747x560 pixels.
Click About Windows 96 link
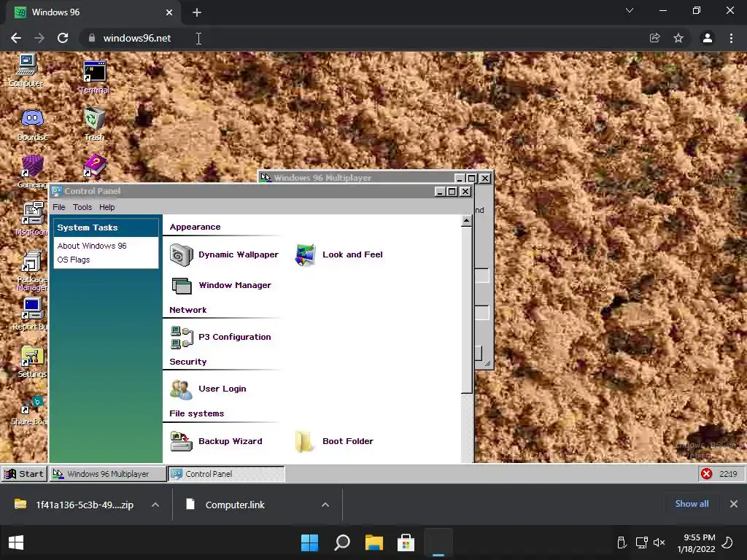(92, 246)
